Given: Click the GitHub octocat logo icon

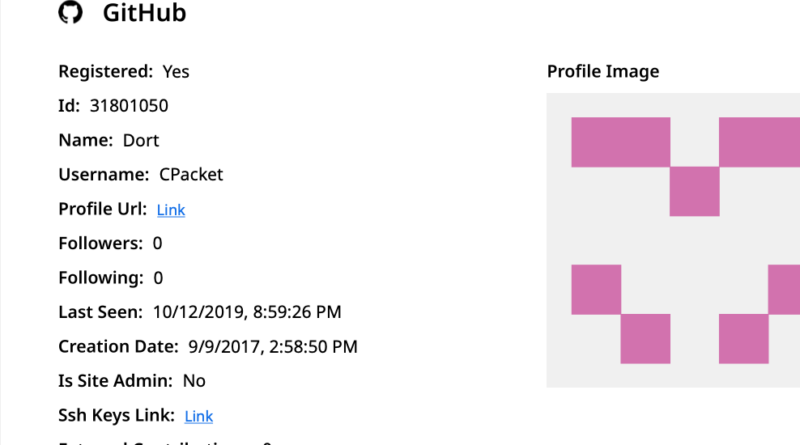Looking at the screenshot, I should [70, 13].
